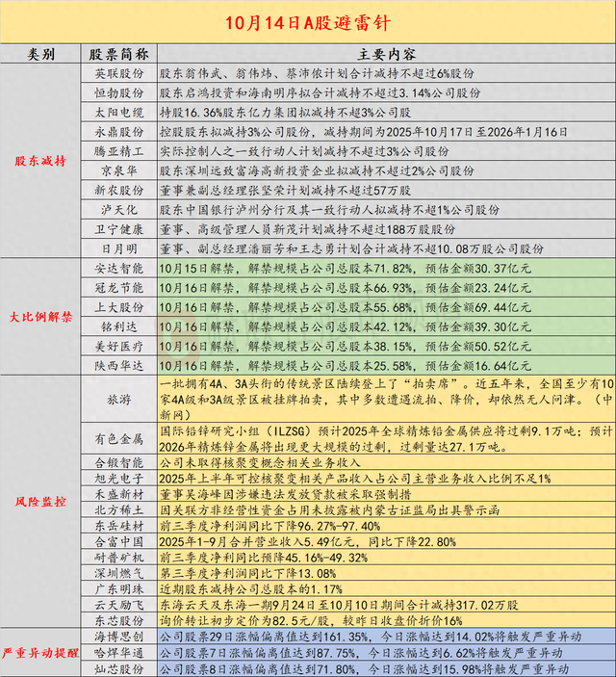
Task: Select the stock name 海博思创
Action: pyautogui.click(x=118, y=637)
